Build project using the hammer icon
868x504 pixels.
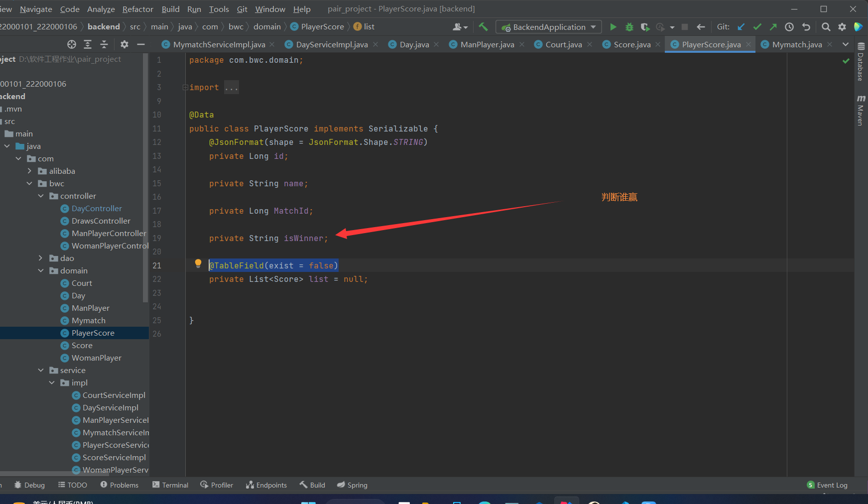[483, 27]
